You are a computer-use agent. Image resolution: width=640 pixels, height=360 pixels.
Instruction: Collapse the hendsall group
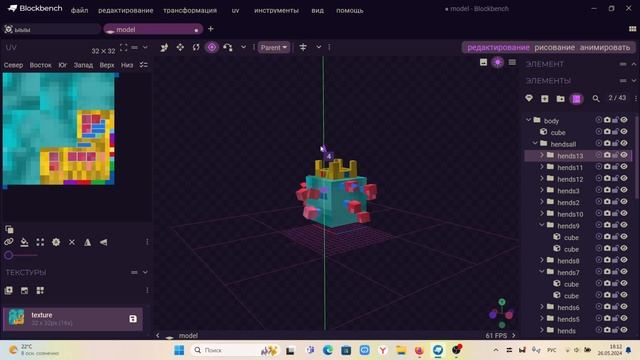coord(535,143)
